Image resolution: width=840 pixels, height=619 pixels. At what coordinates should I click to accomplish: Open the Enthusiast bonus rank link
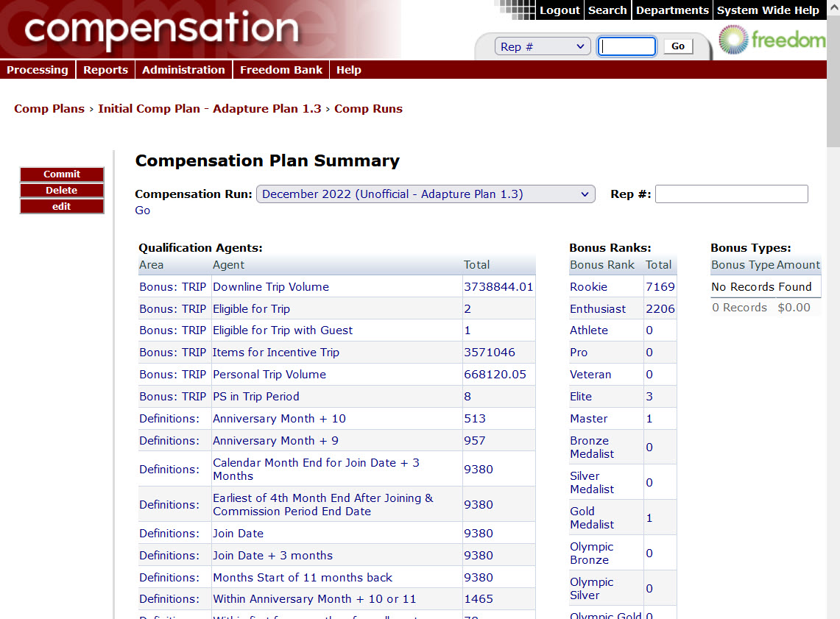coord(598,309)
